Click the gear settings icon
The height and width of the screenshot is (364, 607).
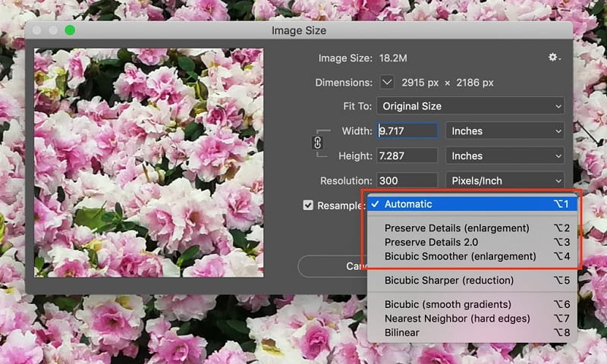tap(553, 58)
